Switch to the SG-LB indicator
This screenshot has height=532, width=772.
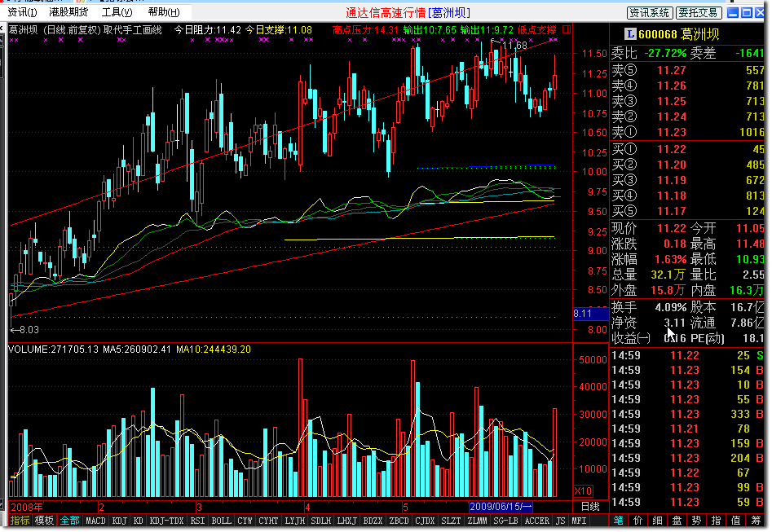click(x=505, y=521)
